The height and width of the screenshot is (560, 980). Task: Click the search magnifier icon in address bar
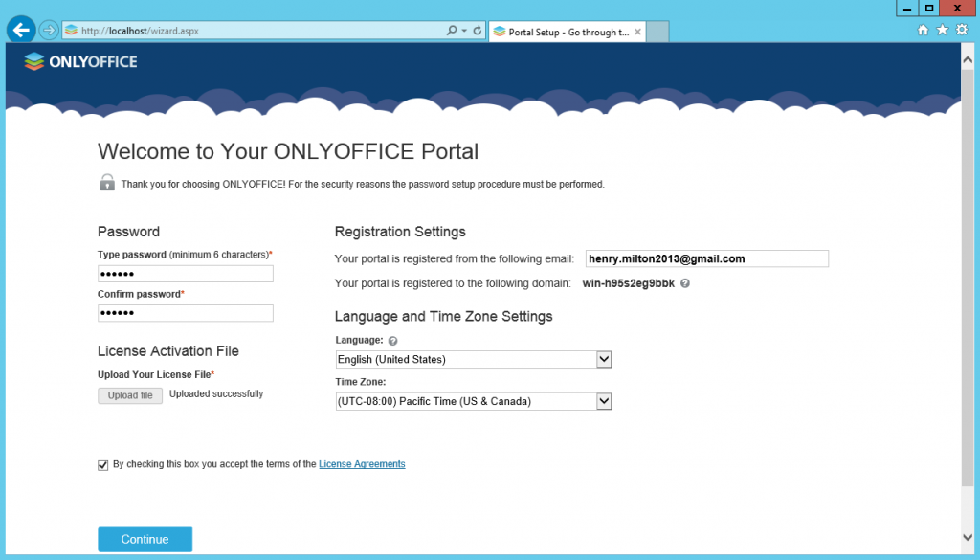(x=452, y=30)
